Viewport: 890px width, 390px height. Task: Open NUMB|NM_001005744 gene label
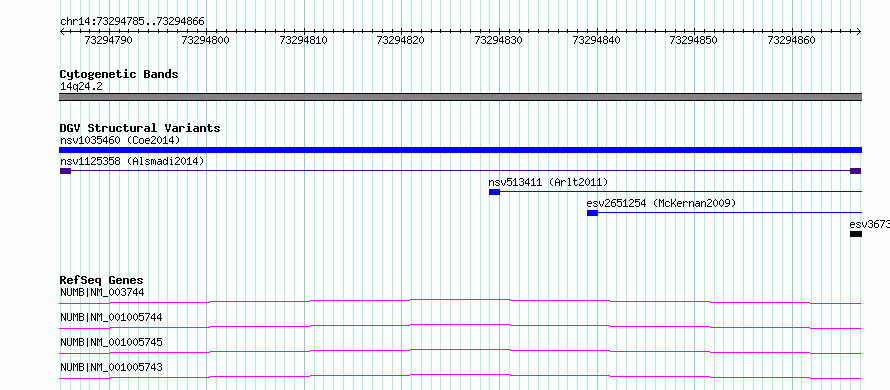111,317
